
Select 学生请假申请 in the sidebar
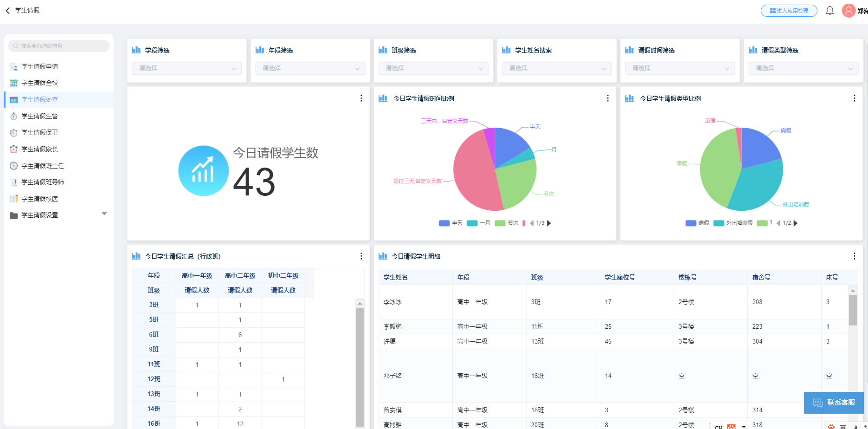click(x=39, y=66)
